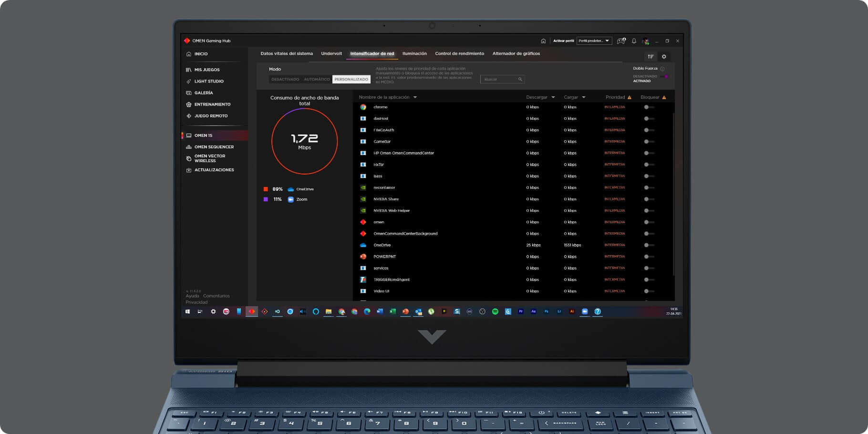Toggle block switch for services

(x=649, y=268)
